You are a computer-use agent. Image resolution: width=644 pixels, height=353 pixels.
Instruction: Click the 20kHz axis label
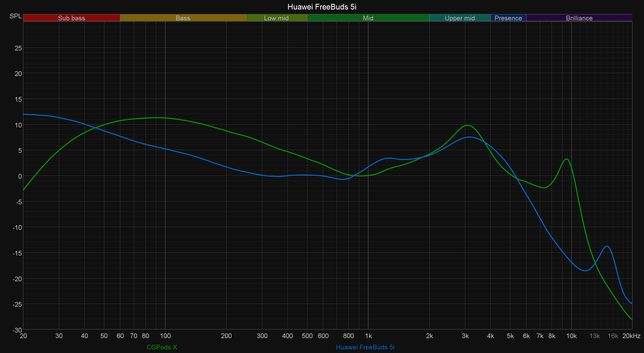tap(631, 336)
